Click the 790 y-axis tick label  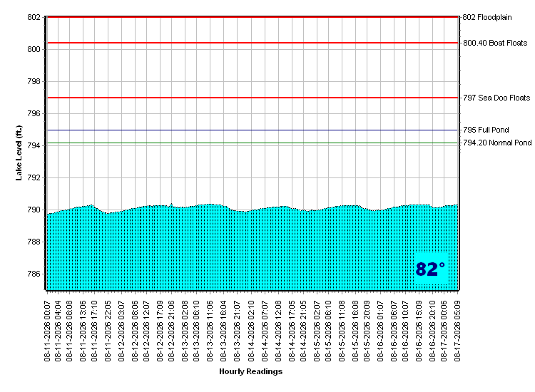point(34,210)
